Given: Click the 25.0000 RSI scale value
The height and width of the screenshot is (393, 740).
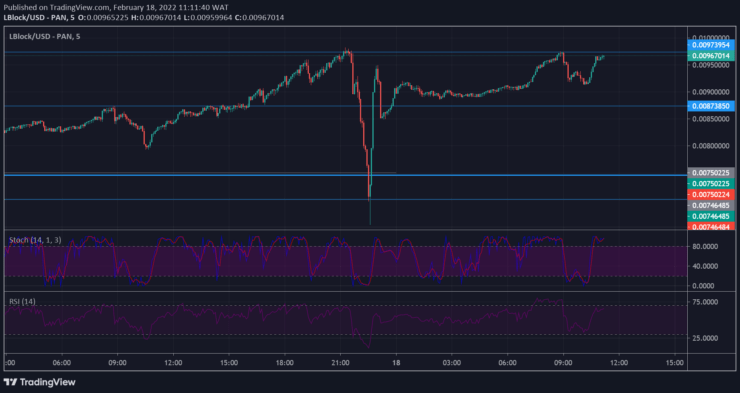Looking at the screenshot, I should pyautogui.click(x=705, y=338).
